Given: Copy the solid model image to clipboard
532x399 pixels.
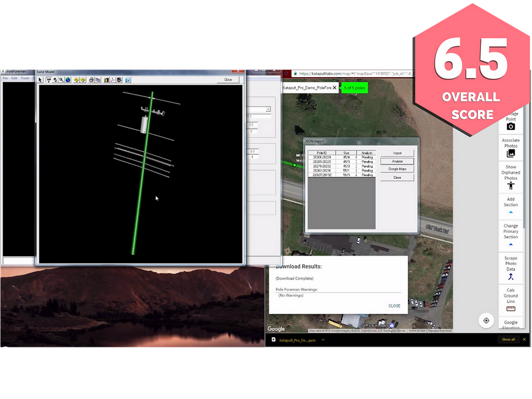Looking at the screenshot, I should 98,80.
